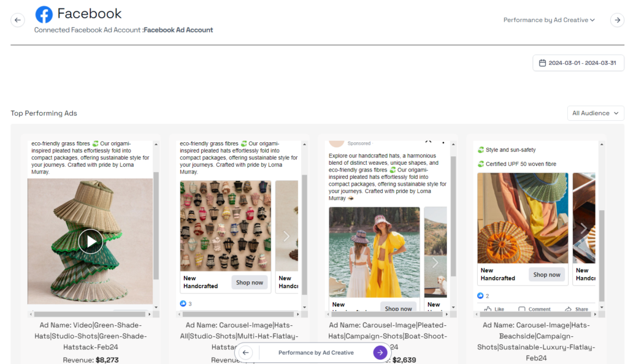This screenshot has width=628, height=364.
Task: Click scroll-down arrow of the Multi-Hat-Flatlay ad
Action: tap(304, 307)
